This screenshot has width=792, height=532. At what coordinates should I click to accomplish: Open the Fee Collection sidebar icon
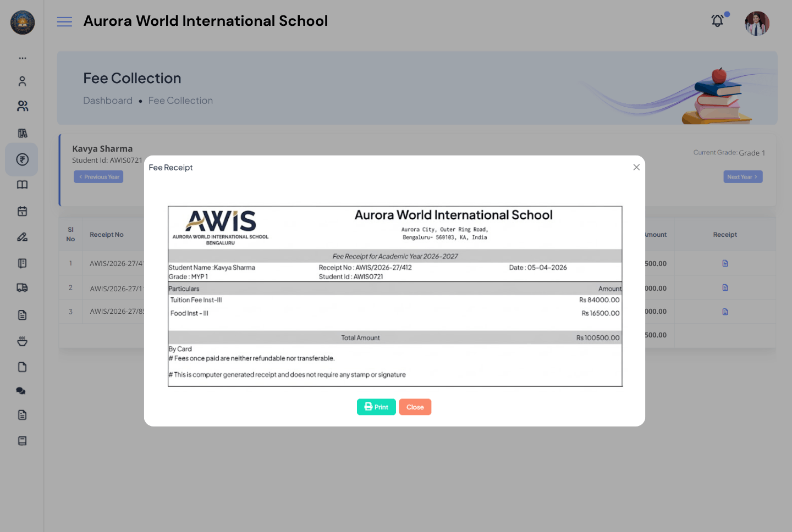pos(21,159)
